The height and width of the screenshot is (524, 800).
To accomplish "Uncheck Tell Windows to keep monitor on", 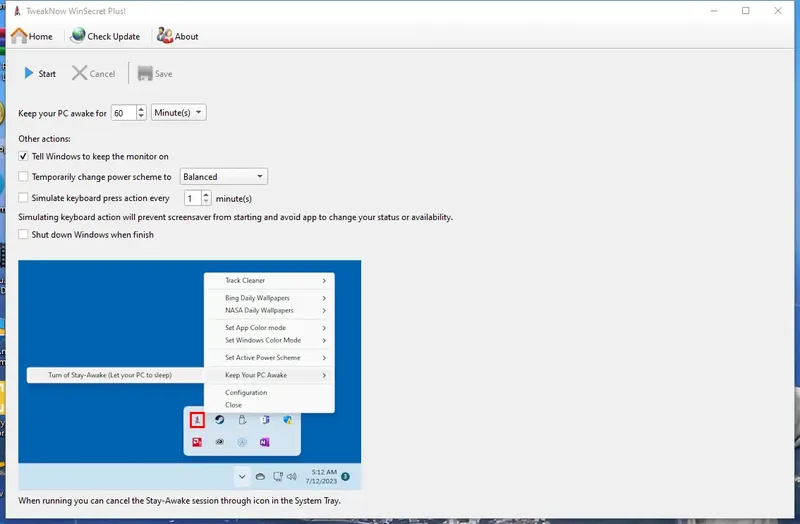I will (x=23, y=156).
